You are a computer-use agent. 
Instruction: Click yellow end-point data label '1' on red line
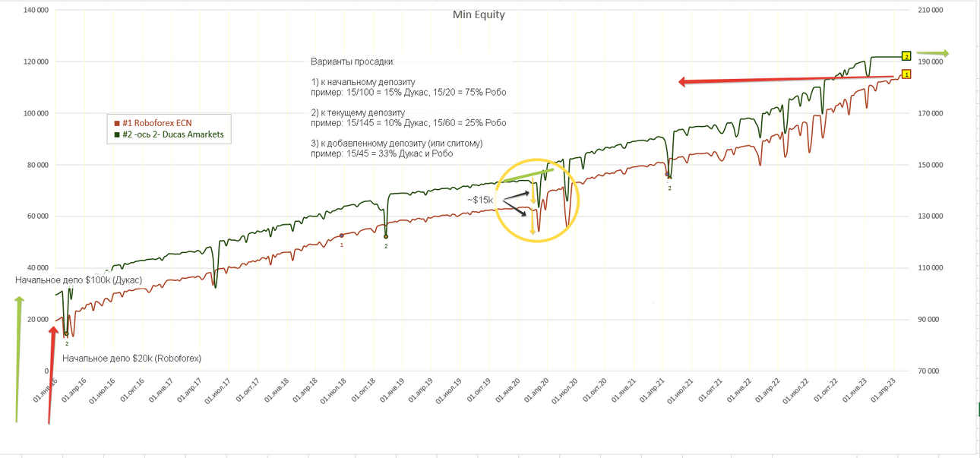click(x=906, y=74)
